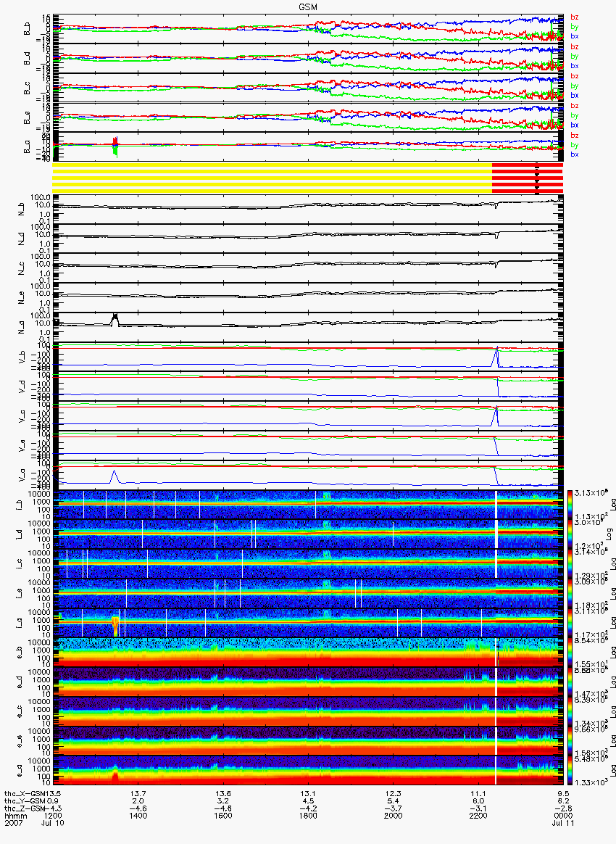Select the N_e density panel label

22,299
